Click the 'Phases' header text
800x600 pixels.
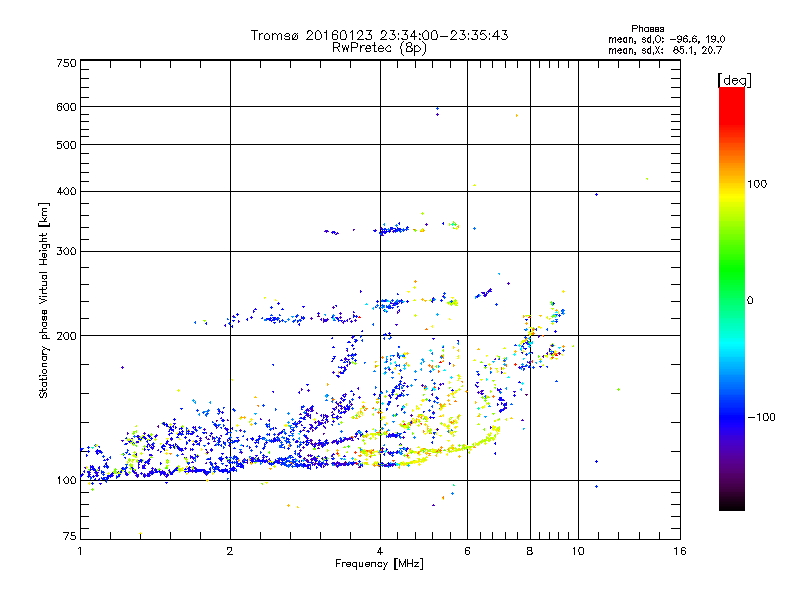tap(647, 29)
